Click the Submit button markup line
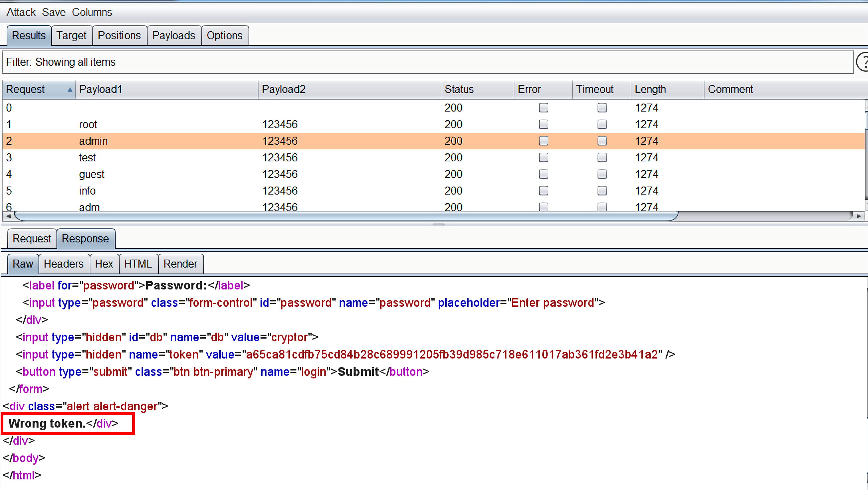 (222, 372)
